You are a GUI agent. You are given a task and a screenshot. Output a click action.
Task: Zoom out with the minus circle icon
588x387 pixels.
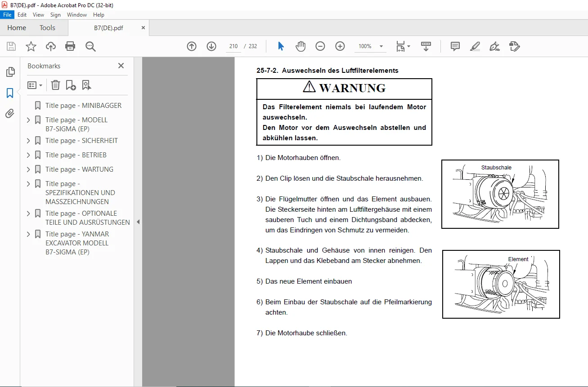click(320, 46)
